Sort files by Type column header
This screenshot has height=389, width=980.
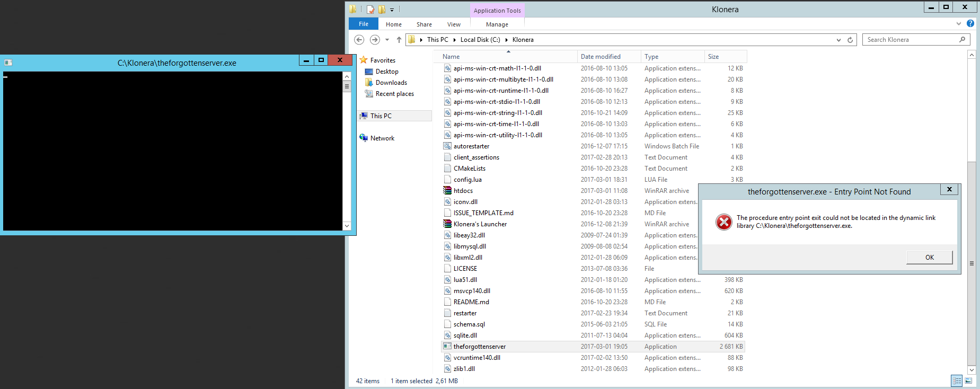pyautogui.click(x=673, y=57)
